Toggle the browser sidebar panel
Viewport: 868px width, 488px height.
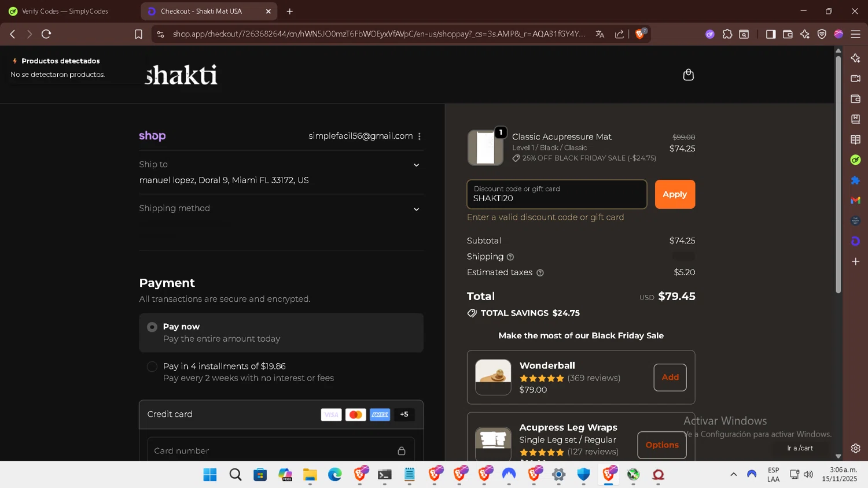point(771,34)
